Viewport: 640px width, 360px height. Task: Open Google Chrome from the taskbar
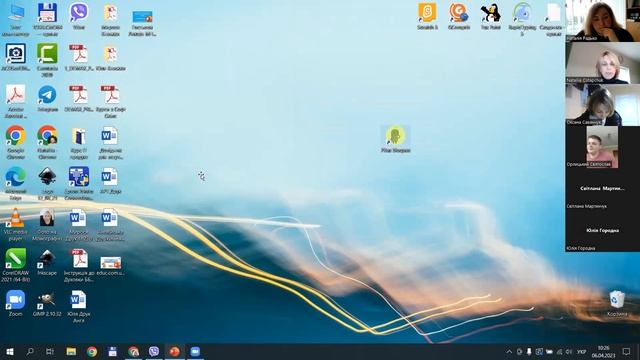[x=92, y=351]
